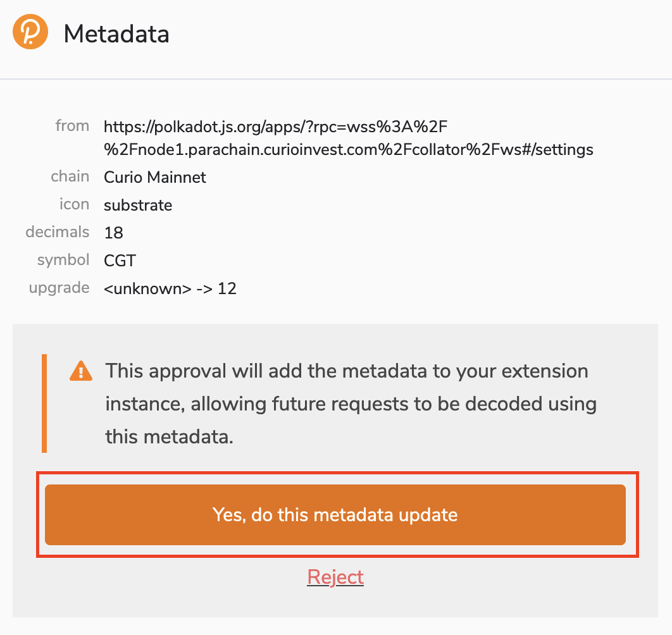
Task: Click the 'from' field label
Action: (x=72, y=125)
